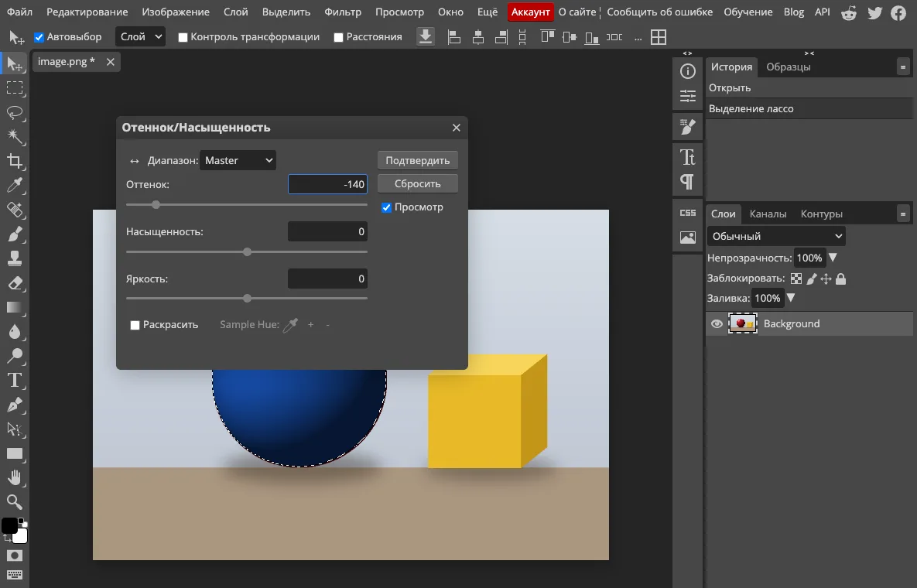
Task: Click the Сбросить button
Action: click(418, 183)
